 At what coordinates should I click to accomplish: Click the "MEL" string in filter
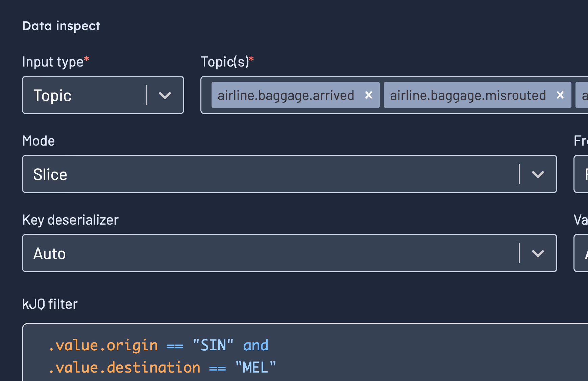[255, 367]
